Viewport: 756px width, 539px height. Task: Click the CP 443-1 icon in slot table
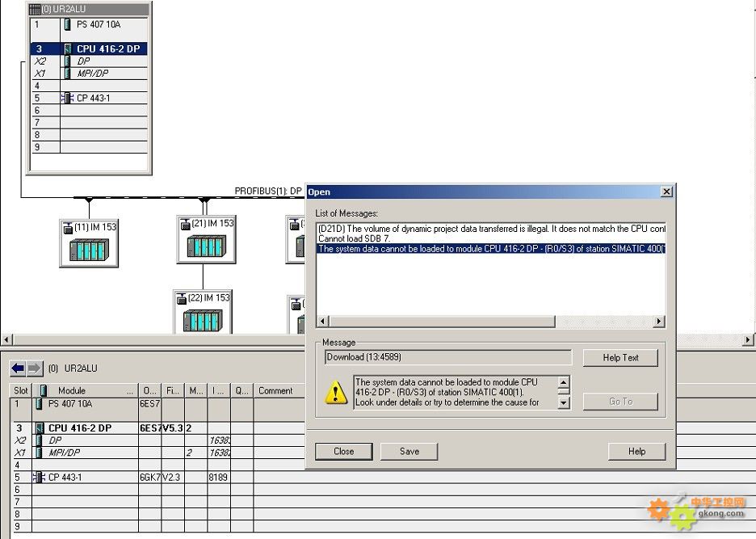pyautogui.click(x=39, y=478)
